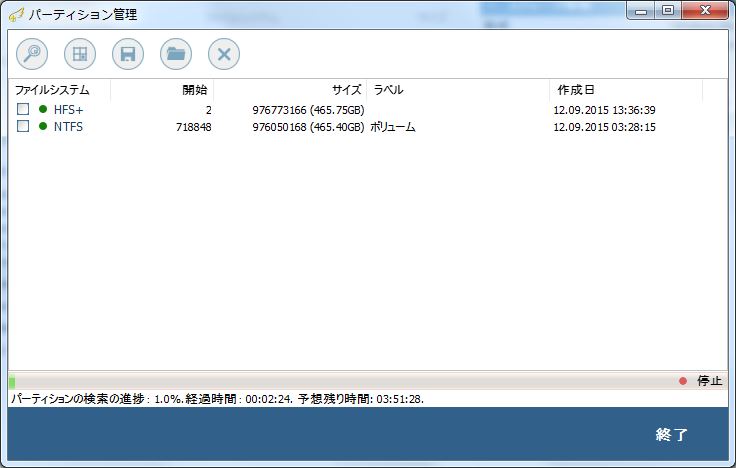The image size is (736, 468).
Task: Select the HFS+ file system row
Action: 368,110
